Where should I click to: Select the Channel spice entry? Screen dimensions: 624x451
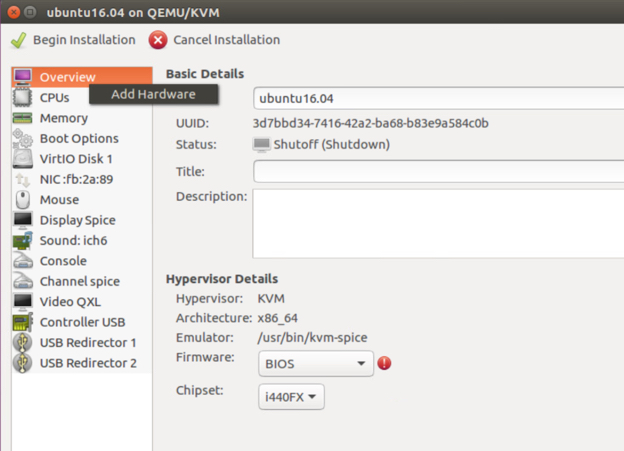click(82, 281)
